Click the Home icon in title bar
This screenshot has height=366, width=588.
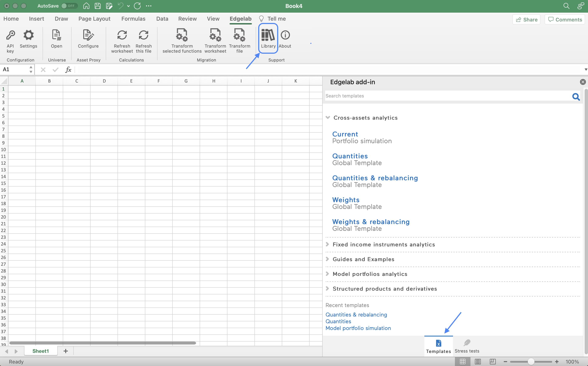click(x=86, y=6)
